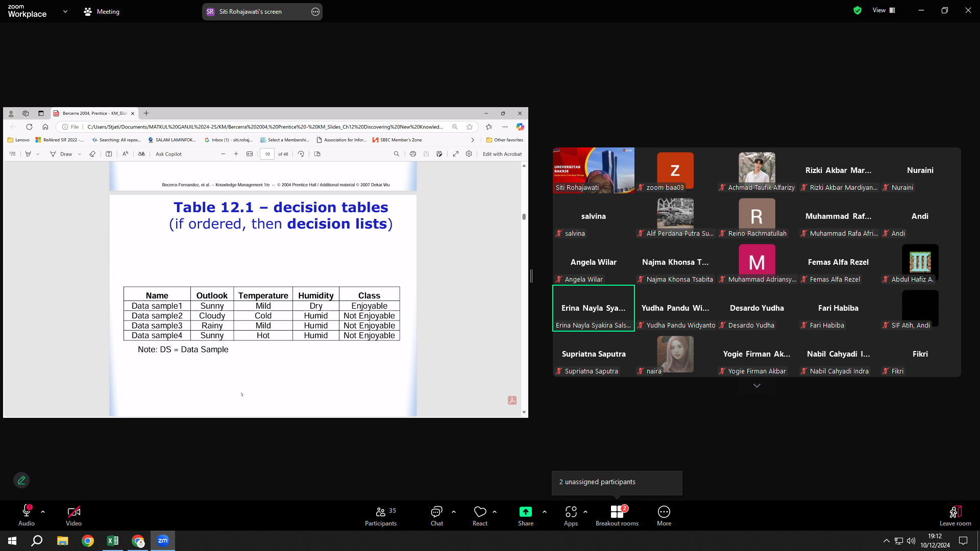Screen dimensions: 980x551
Task: Click the green security shield icon
Action: click(857, 10)
